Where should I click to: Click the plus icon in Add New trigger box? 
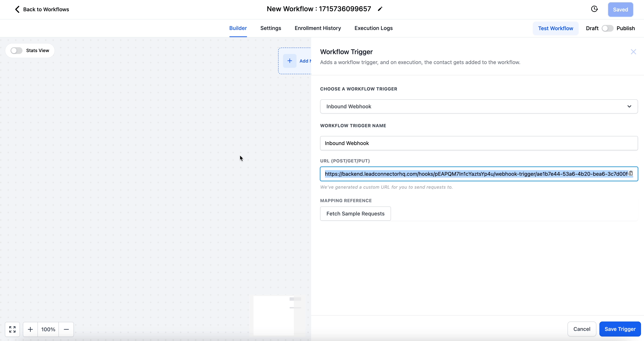(290, 61)
